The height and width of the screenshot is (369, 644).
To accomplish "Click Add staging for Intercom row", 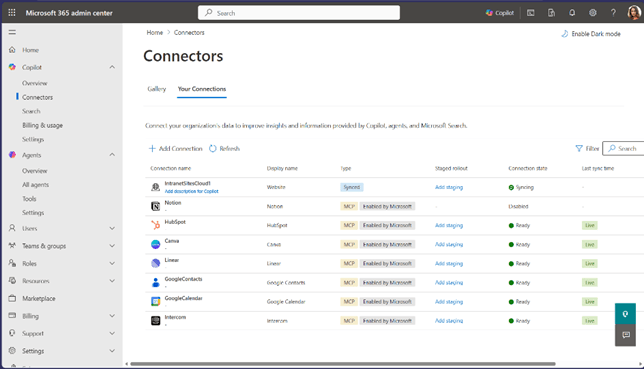I will click(x=449, y=321).
